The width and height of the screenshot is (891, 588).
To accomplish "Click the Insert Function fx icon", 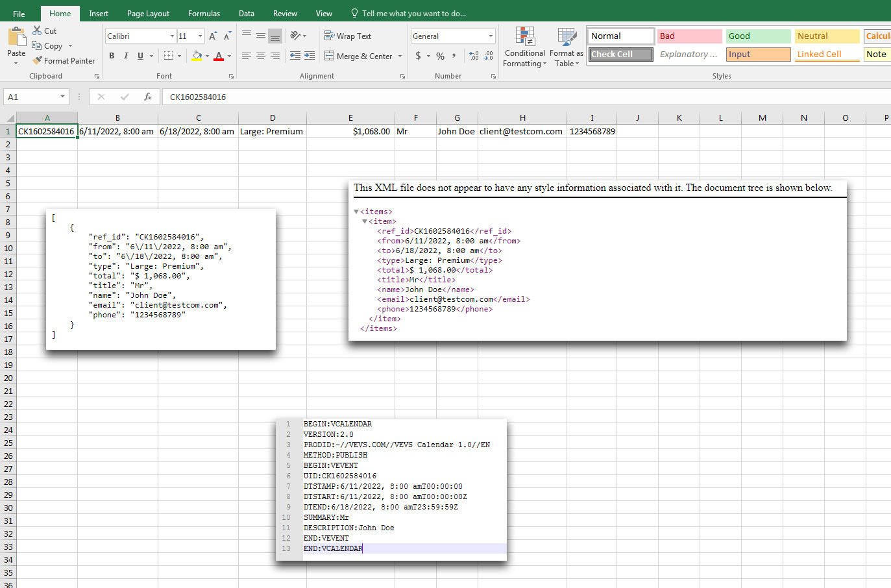I will [x=148, y=97].
